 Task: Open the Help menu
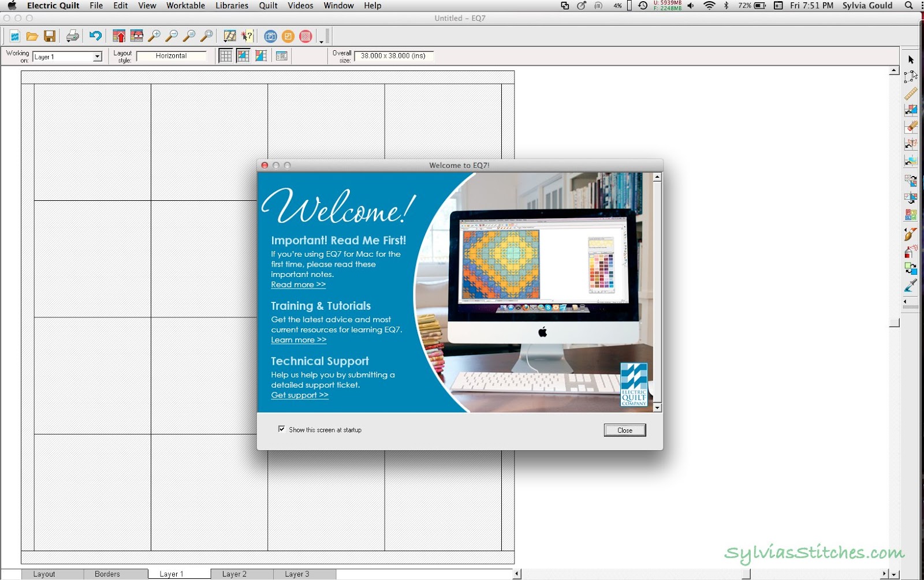coord(372,6)
